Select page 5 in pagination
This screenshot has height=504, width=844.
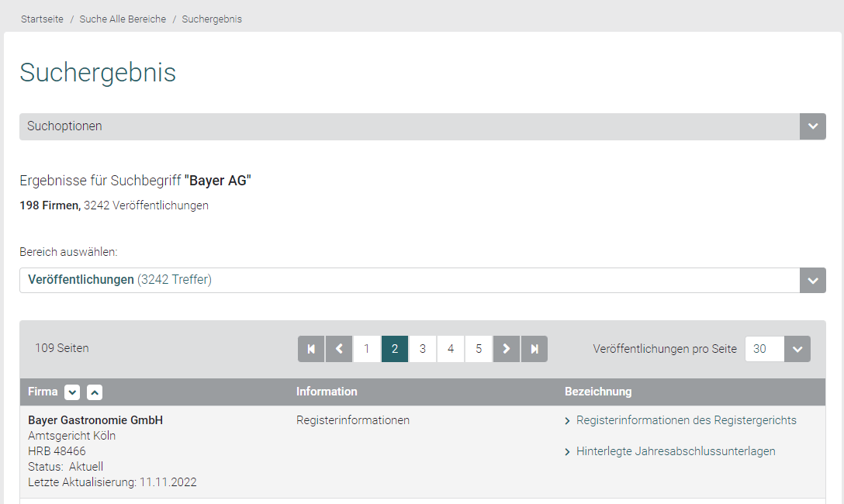[479, 349]
